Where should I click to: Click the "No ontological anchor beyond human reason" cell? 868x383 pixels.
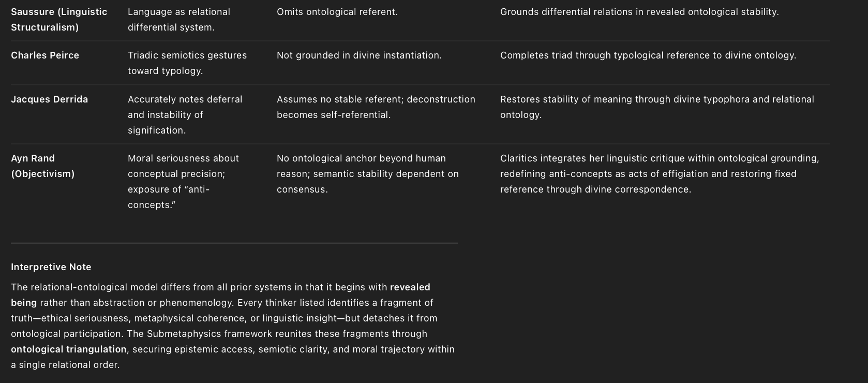click(x=367, y=173)
